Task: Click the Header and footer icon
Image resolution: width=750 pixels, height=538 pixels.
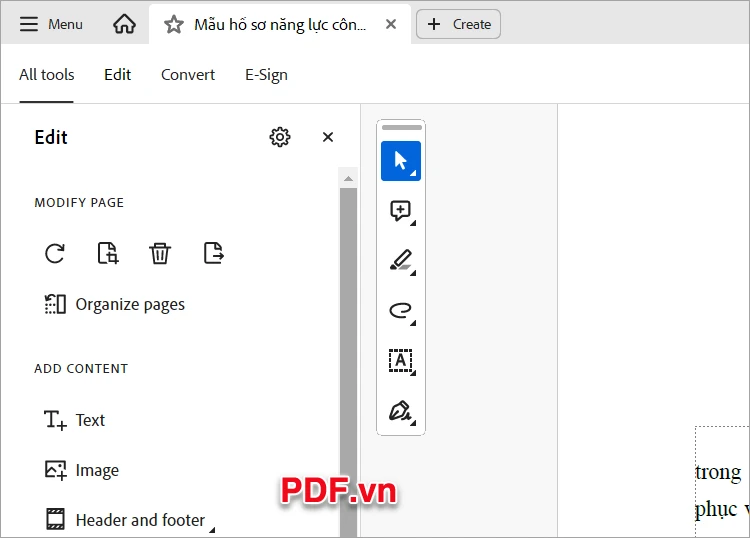Action: tap(55, 520)
